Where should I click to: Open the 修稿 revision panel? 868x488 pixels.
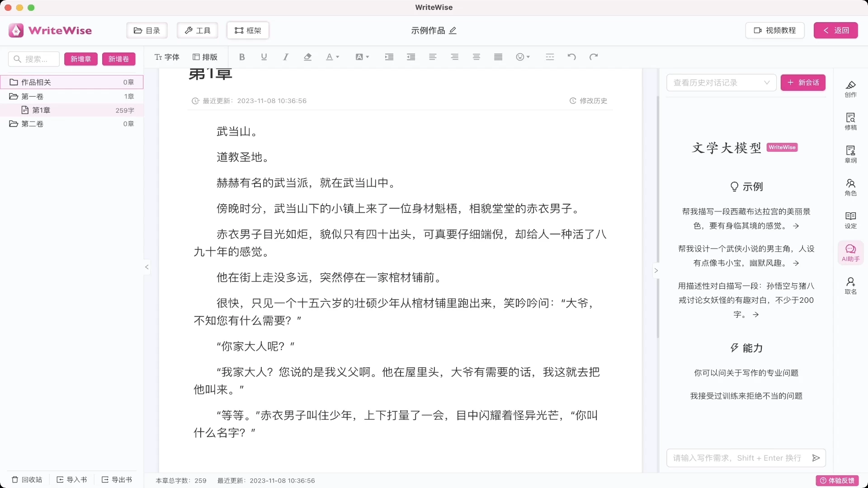pos(850,122)
